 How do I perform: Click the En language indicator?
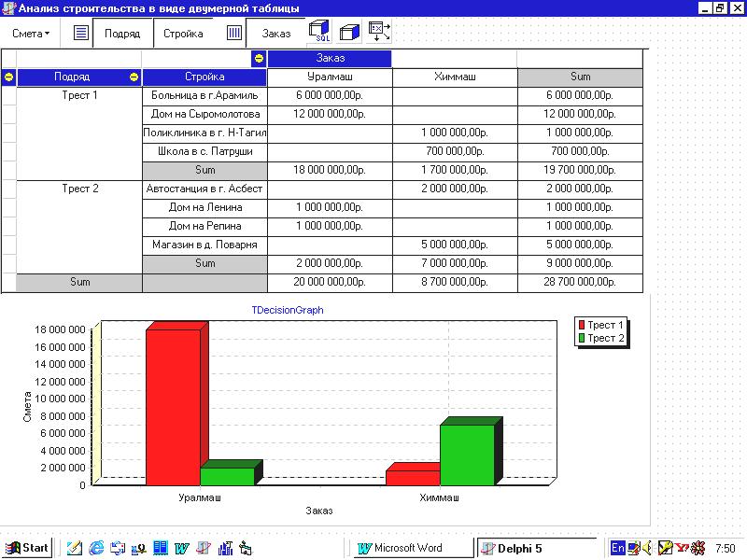[x=618, y=548]
